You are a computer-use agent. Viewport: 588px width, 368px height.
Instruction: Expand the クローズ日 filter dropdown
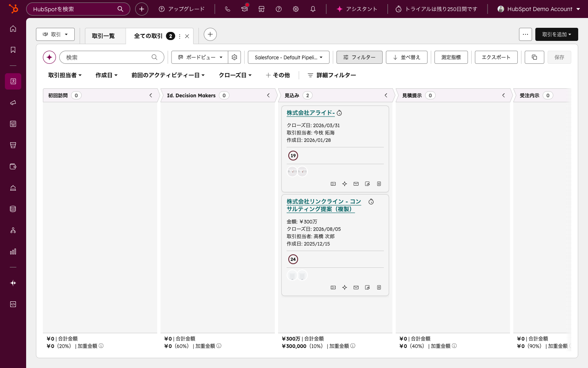(x=235, y=75)
